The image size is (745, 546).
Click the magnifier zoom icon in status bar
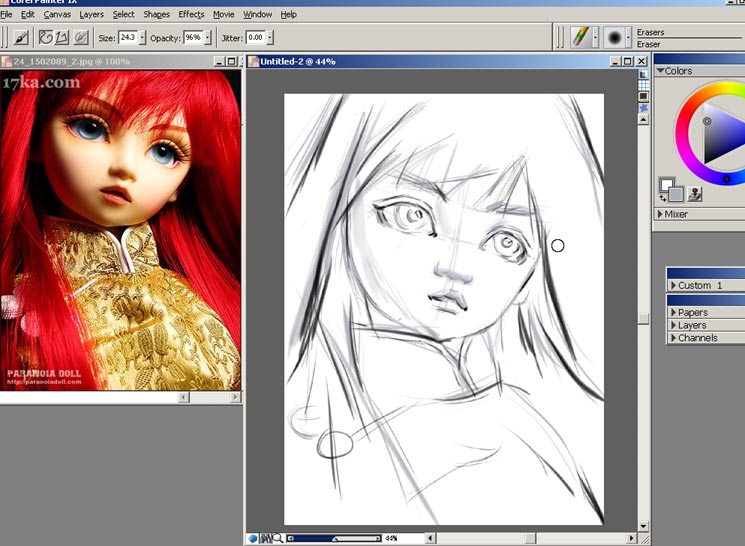(278, 538)
